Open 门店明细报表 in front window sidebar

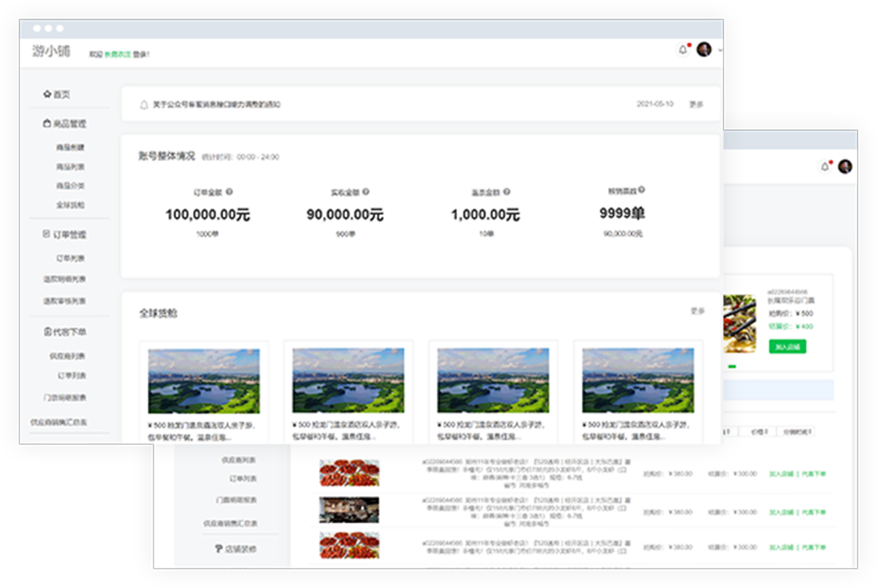pyautogui.click(x=64, y=398)
